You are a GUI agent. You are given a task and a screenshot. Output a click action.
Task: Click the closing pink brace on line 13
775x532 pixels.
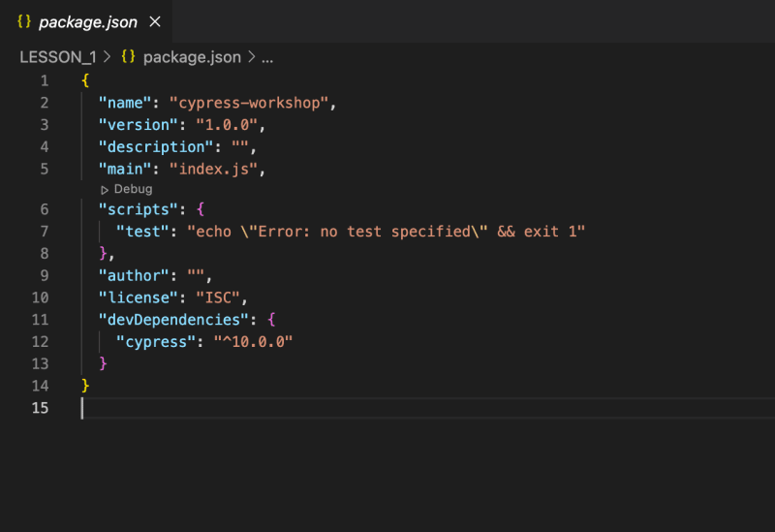(103, 364)
